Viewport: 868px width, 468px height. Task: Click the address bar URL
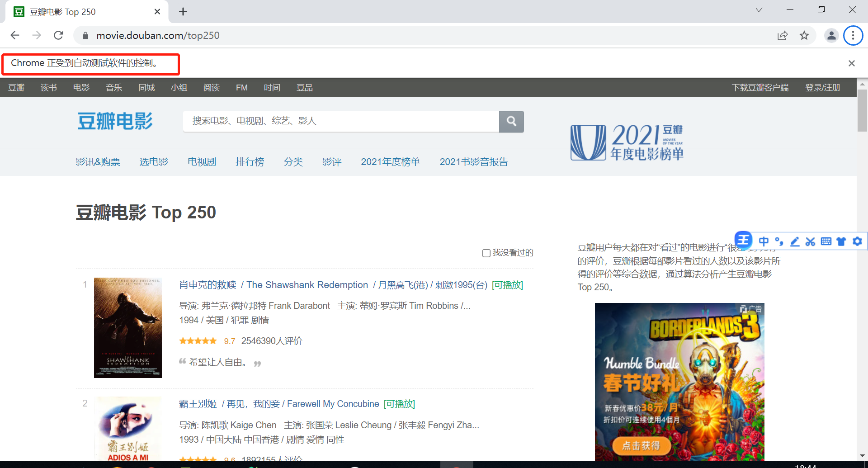click(158, 35)
